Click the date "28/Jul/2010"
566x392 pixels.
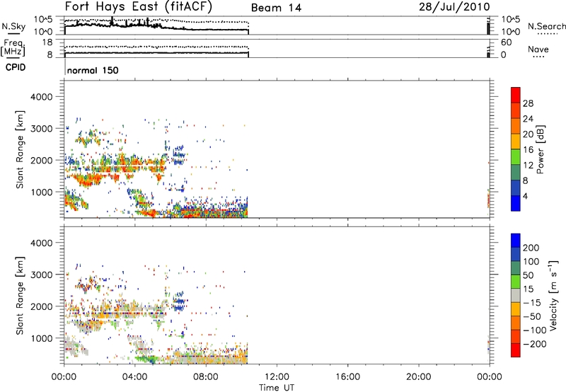[x=454, y=7]
